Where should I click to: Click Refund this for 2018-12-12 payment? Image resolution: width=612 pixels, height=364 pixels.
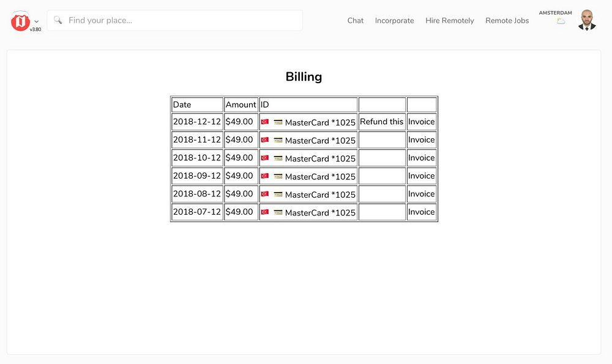coord(381,122)
